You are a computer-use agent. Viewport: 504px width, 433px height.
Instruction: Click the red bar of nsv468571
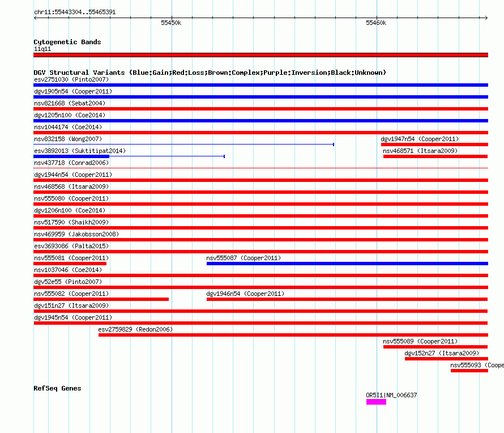coord(435,156)
